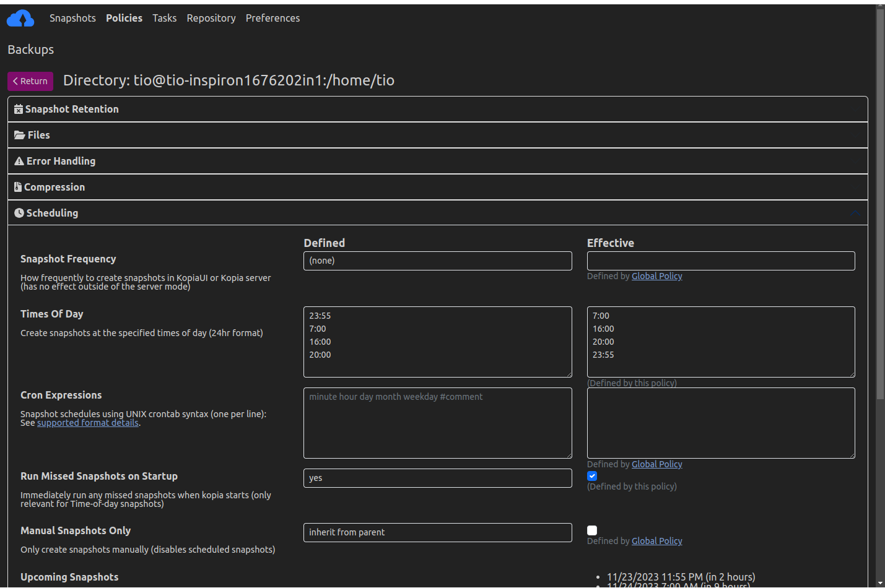The height and width of the screenshot is (588, 885).
Task: Click the Effective Snapshot Frequency field
Action: 721,261
